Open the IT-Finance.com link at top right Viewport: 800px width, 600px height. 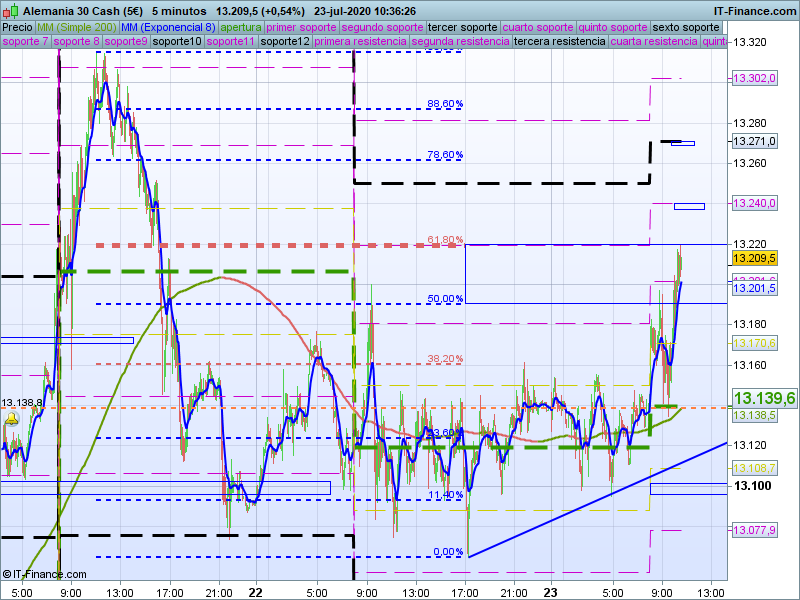pos(755,10)
